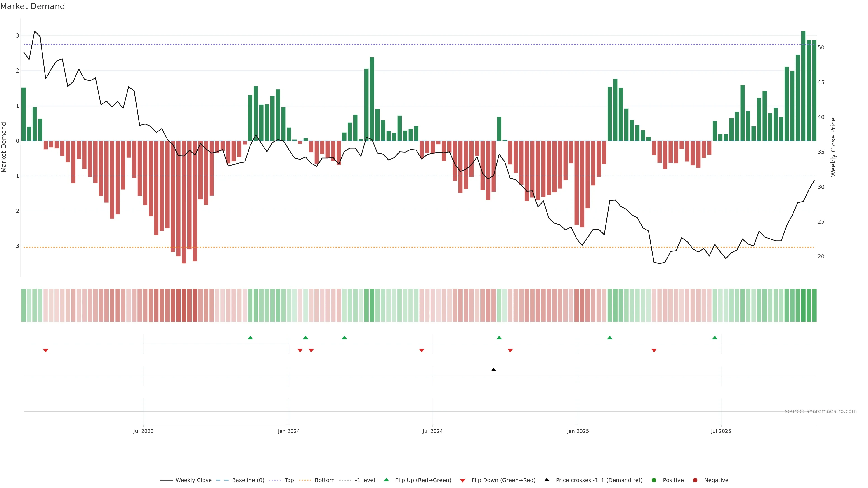Click the Jul 2025 x-axis label
Viewport: 868px width, 488px height.
coord(721,431)
